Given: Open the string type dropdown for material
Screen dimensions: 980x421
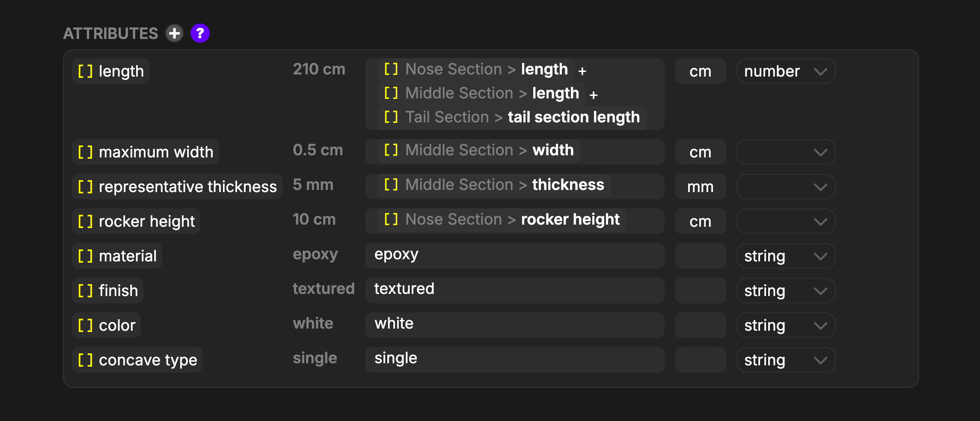Looking at the screenshot, I should coord(786,256).
